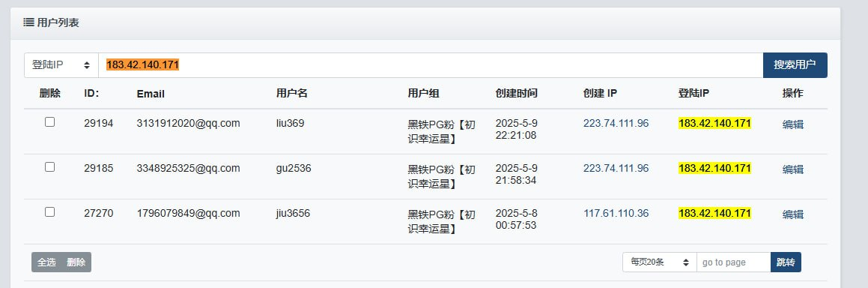Click 创建 IP 223.74.111.96 for liu369
The image size is (868, 288).
coord(616,124)
